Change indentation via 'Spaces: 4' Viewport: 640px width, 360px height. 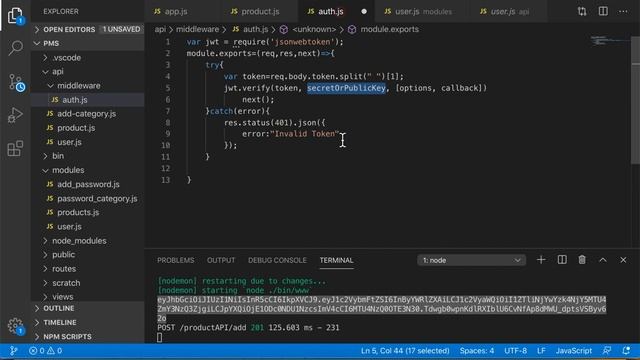pyautogui.click(x=477, y=351)
